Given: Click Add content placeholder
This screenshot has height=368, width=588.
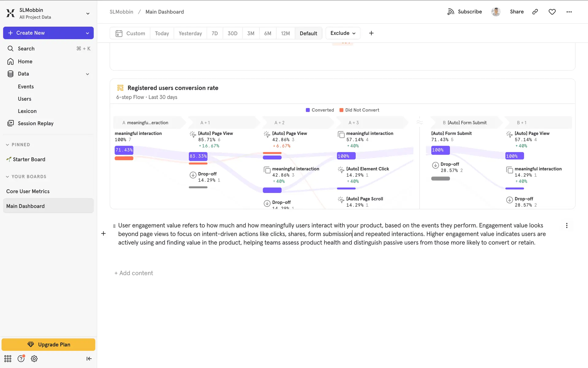Looking at the screenshot, I should point(134,273).
